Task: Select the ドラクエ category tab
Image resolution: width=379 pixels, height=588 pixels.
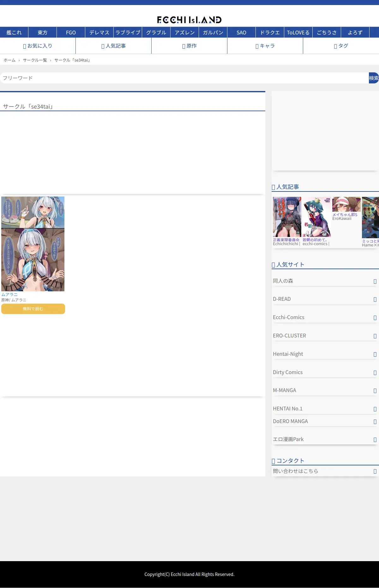Action: 270,33
